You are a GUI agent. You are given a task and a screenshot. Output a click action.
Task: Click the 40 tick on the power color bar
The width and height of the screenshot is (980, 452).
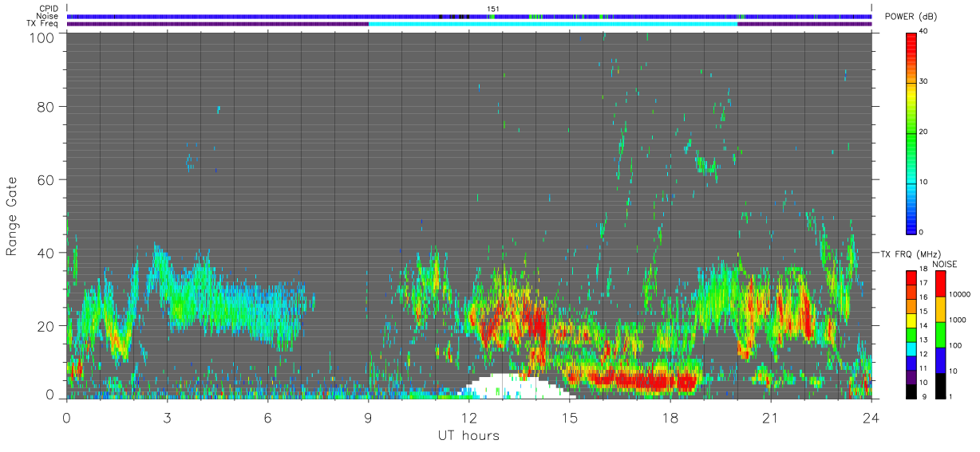pyautogui.click(x=924, y=31)
